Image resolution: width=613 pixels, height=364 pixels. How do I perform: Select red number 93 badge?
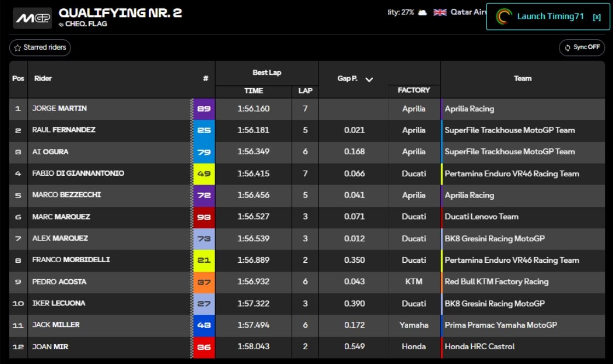204,217
